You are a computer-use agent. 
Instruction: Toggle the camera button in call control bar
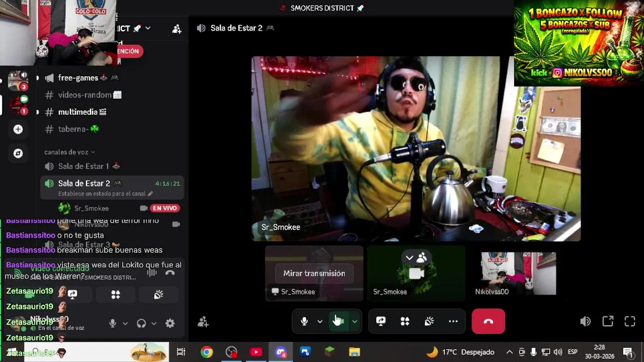point(339,321)
